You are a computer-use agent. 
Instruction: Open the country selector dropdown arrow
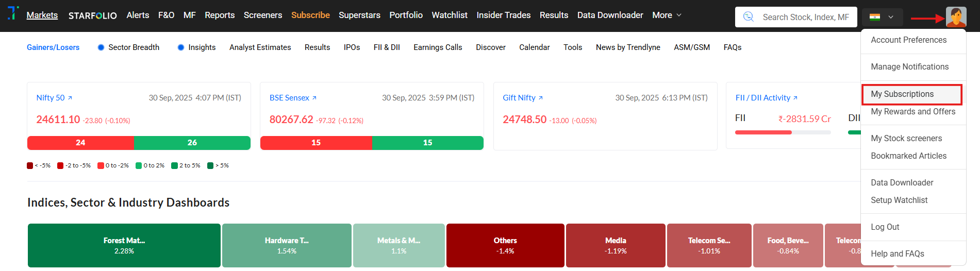(891, 17)
